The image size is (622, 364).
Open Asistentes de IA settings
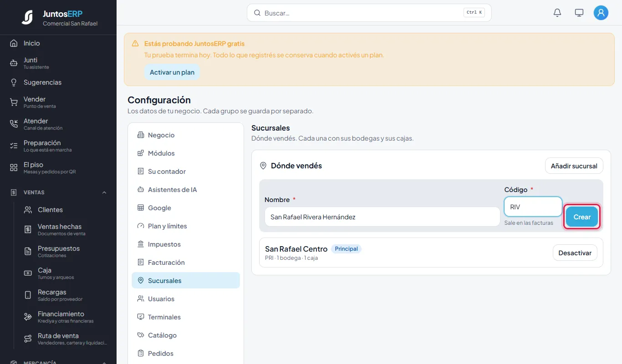(186, 190)
